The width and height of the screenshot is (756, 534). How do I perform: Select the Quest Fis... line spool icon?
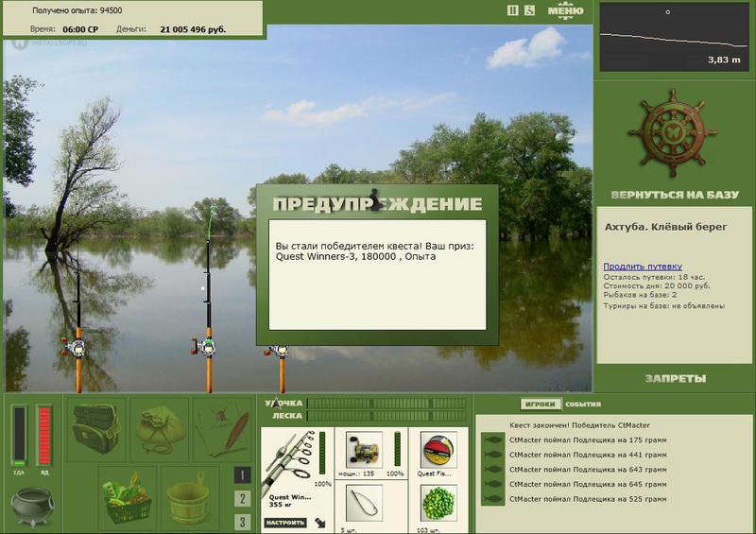pyautogui.click(x=438, y=450)
